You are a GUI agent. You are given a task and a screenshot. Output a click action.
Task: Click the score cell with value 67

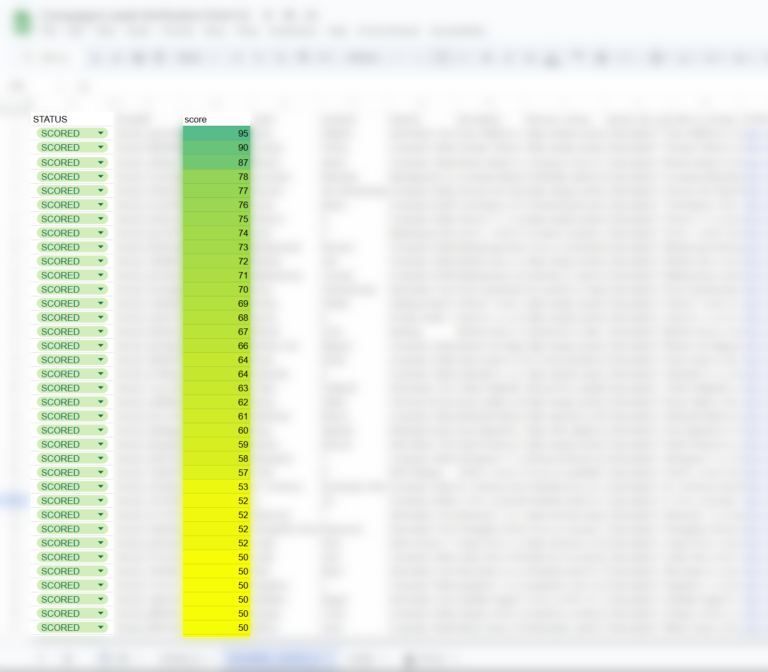click(216, 332)
